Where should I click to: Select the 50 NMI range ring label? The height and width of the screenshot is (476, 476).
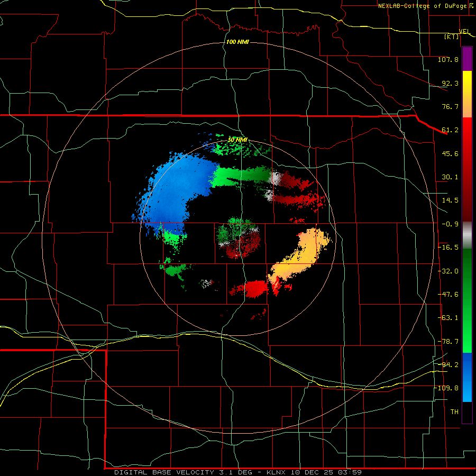(x=237, y=140)
